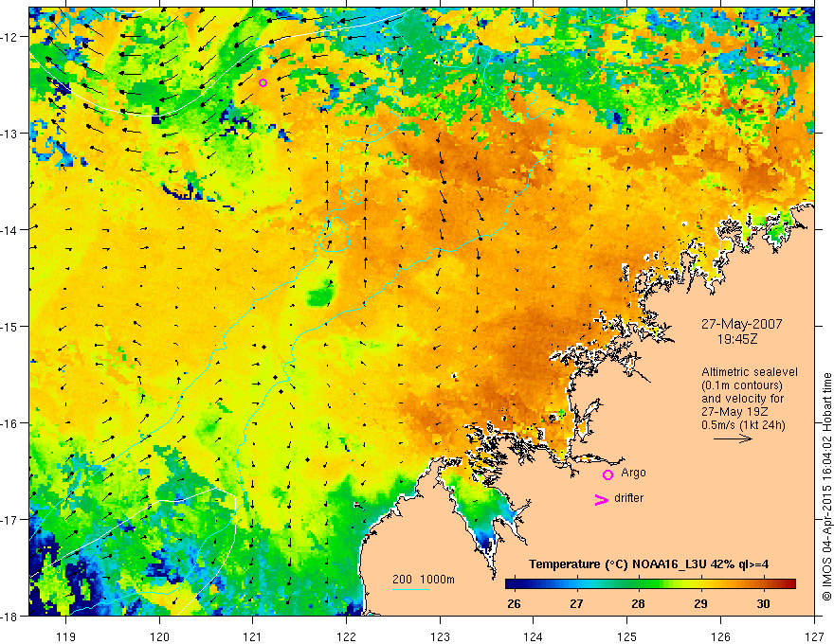Click the latitude axis label '-12'

click(9, 37)
